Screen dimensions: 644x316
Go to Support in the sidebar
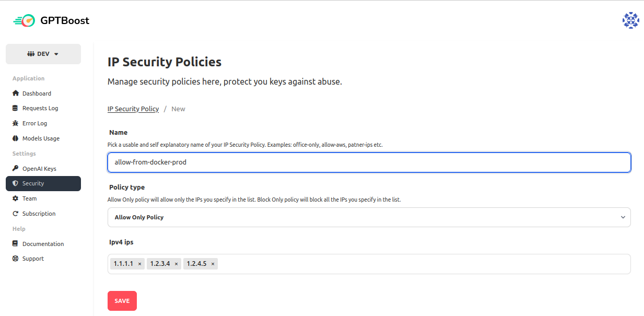pos(33,259)
